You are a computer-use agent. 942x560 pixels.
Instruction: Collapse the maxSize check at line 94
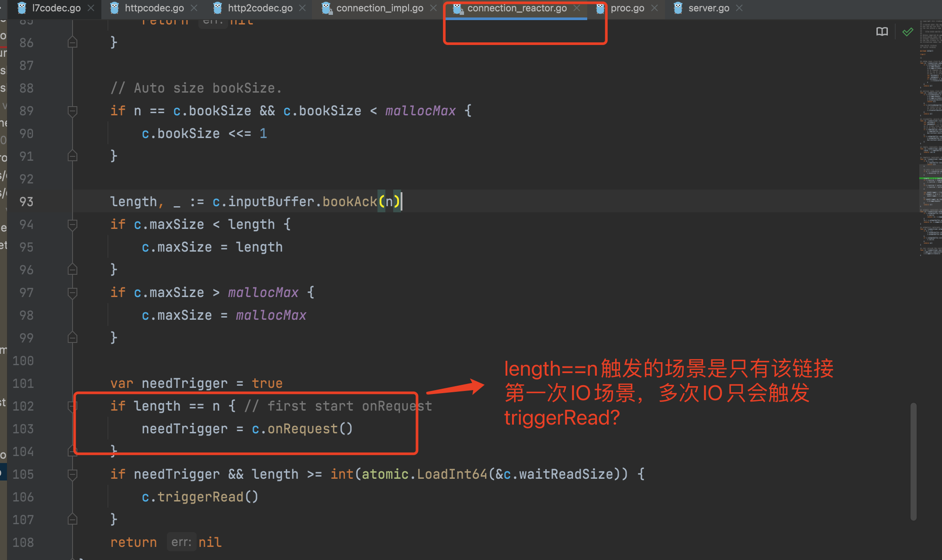pos(73,224)
